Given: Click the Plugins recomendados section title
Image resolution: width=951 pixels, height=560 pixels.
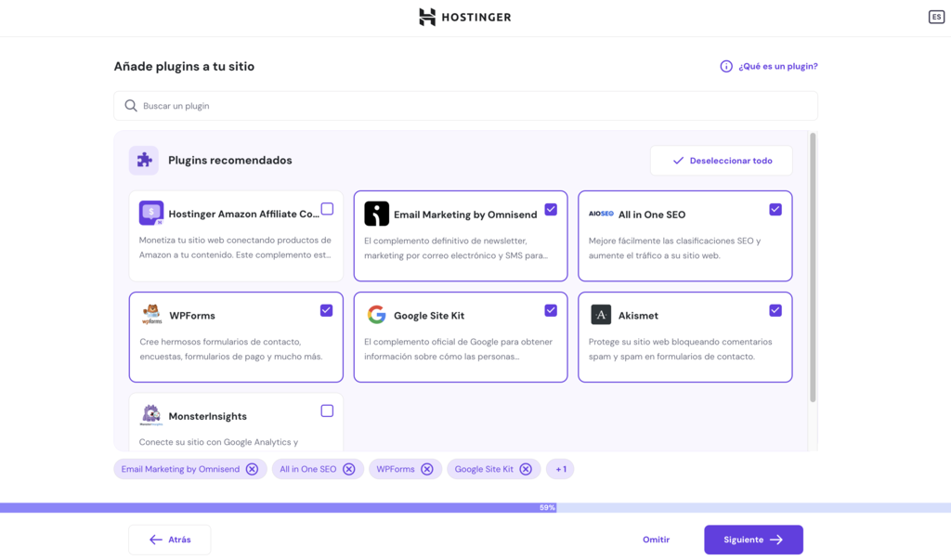Looking at the screenshot, I should pyautogui.click(x=230, y=160).
